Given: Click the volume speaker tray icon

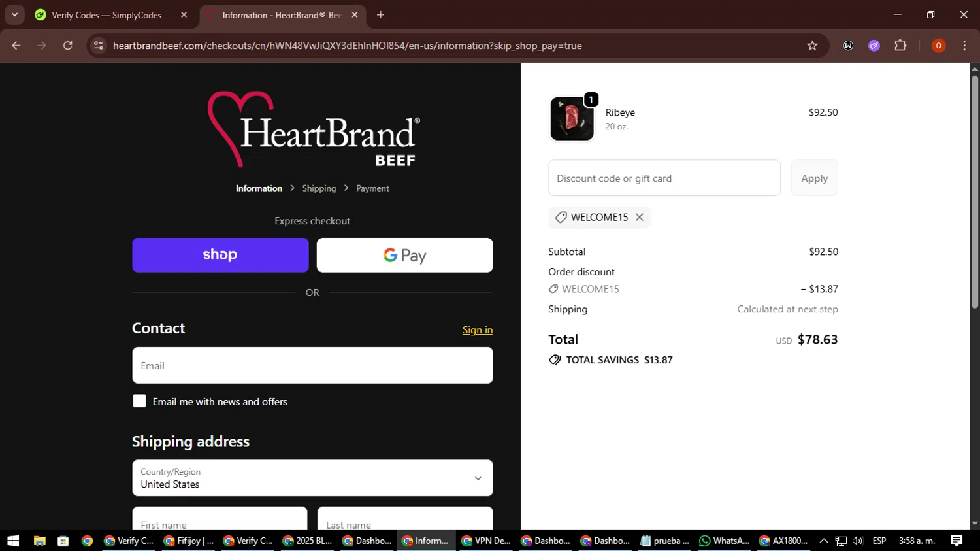Looking at the screenshot, I should tap(858, 541).
